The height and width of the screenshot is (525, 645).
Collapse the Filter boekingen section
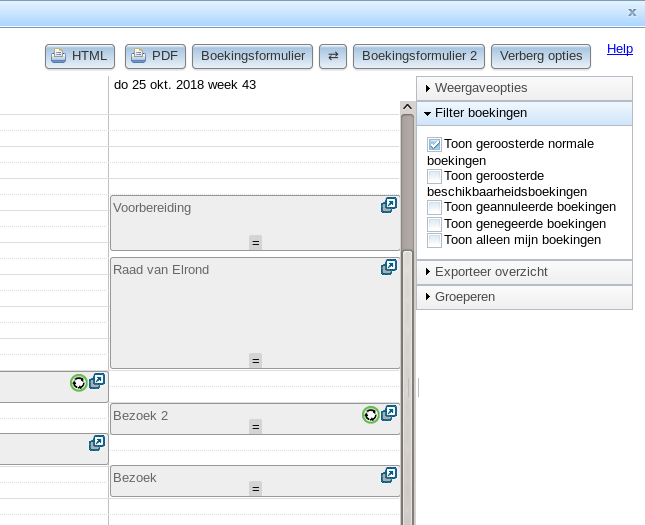point(524,113)
